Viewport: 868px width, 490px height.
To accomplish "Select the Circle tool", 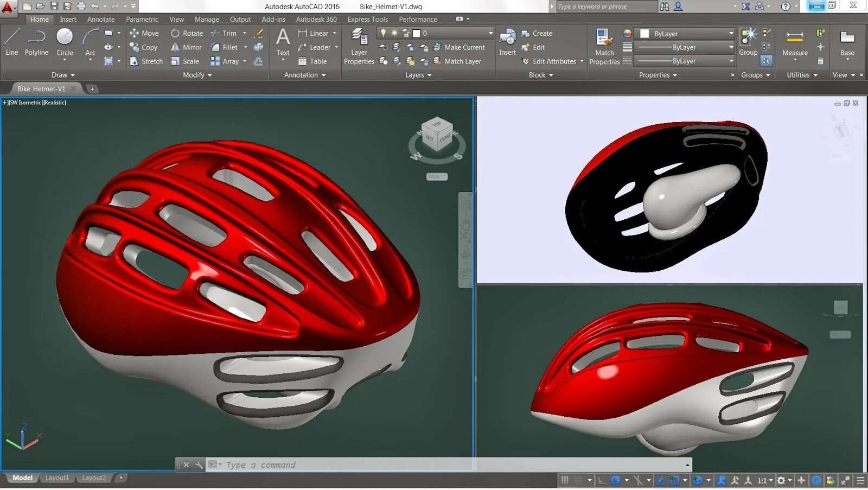I will (x=65, y=42).
